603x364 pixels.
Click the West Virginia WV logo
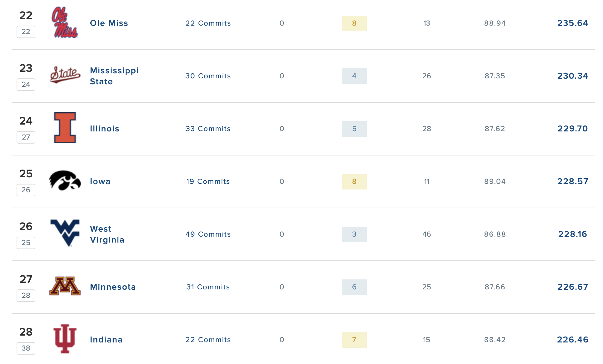65,233
